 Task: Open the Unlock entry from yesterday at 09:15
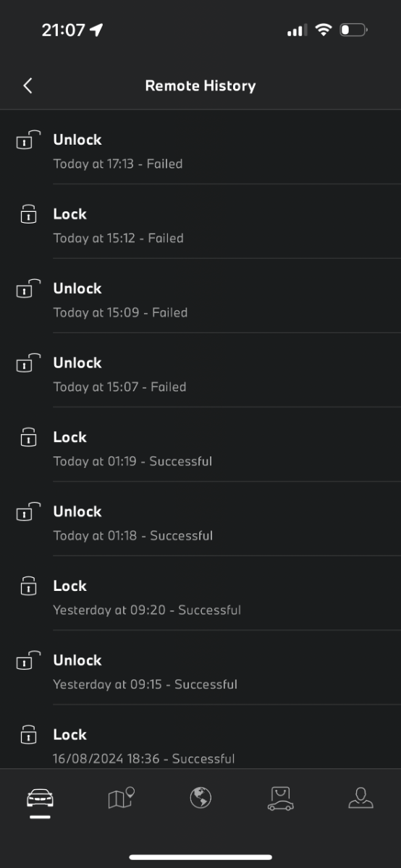pos(200,668)
